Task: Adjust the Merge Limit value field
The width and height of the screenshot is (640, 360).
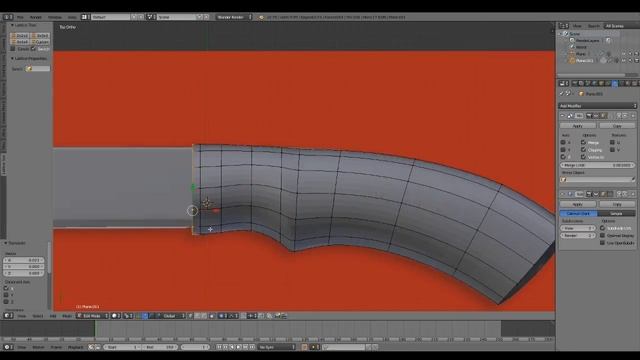Action: click(598, 165)
